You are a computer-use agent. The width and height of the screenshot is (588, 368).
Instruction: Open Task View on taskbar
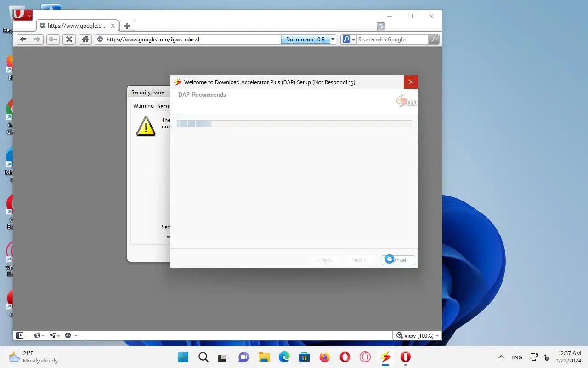[x=223, y=357]
